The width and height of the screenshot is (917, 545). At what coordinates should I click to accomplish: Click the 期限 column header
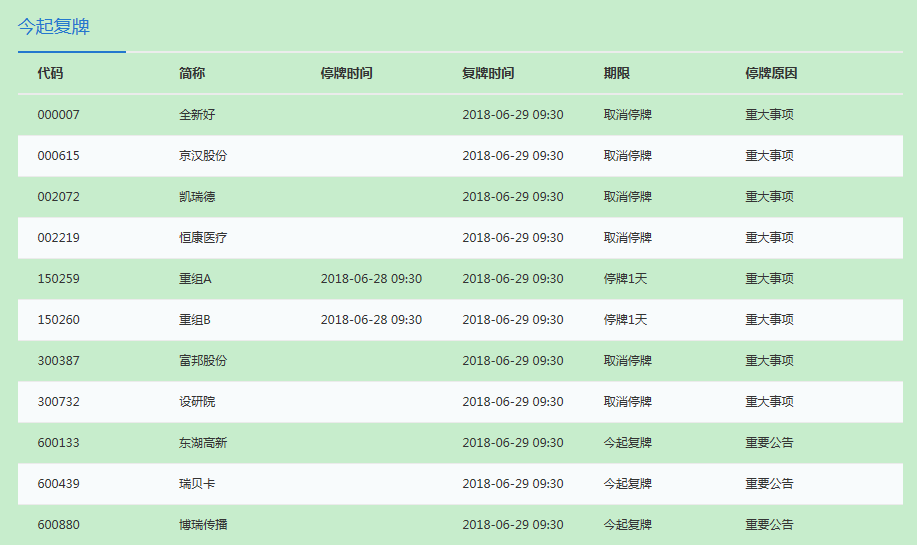coord(616,74)
